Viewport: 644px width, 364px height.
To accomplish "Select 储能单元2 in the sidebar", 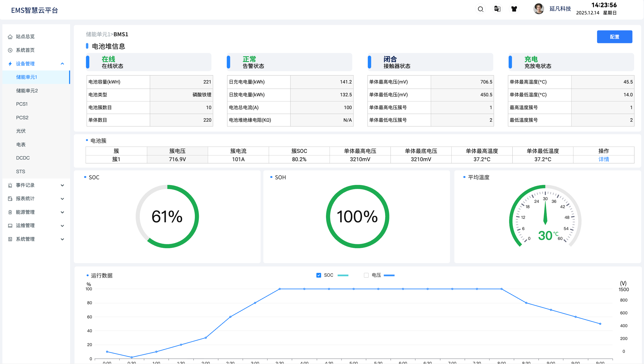I will click(x=27, y=91).
